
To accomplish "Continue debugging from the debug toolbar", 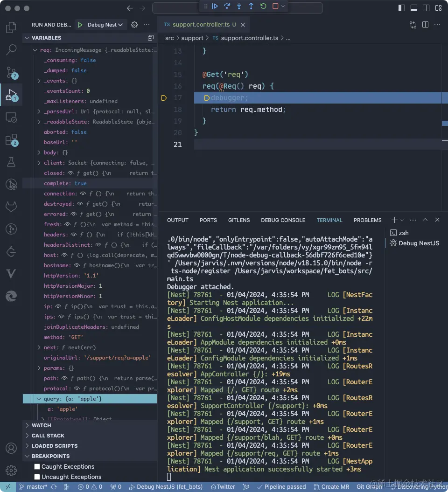I will pos(215,6).
